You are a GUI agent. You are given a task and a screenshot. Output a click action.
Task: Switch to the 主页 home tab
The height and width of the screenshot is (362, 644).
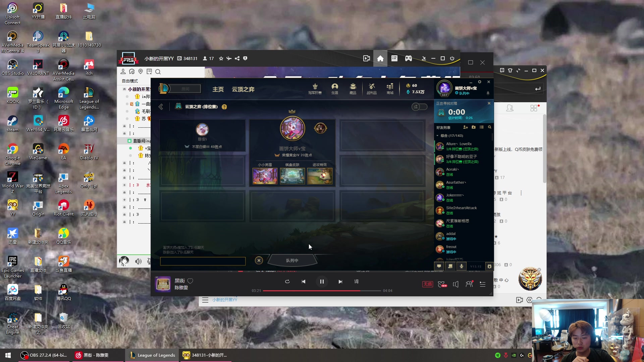[x=218, y=89]
